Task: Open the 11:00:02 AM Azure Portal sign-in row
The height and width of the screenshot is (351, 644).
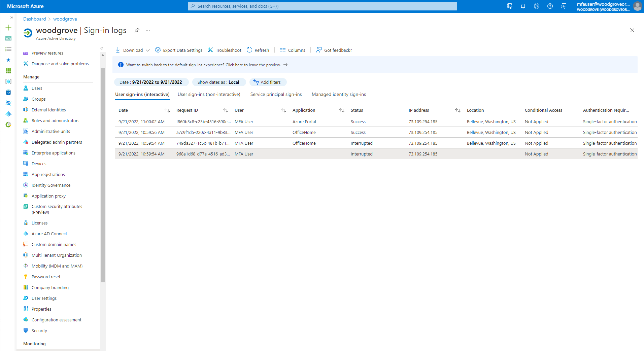Action: [x=376, y=121]
